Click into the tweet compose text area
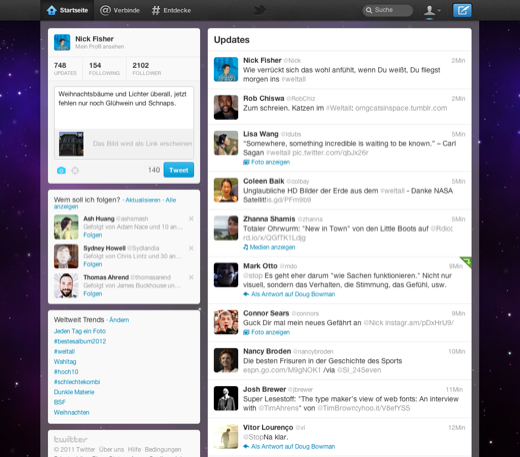Screen dimensions: 520x457 click(124, 108)
